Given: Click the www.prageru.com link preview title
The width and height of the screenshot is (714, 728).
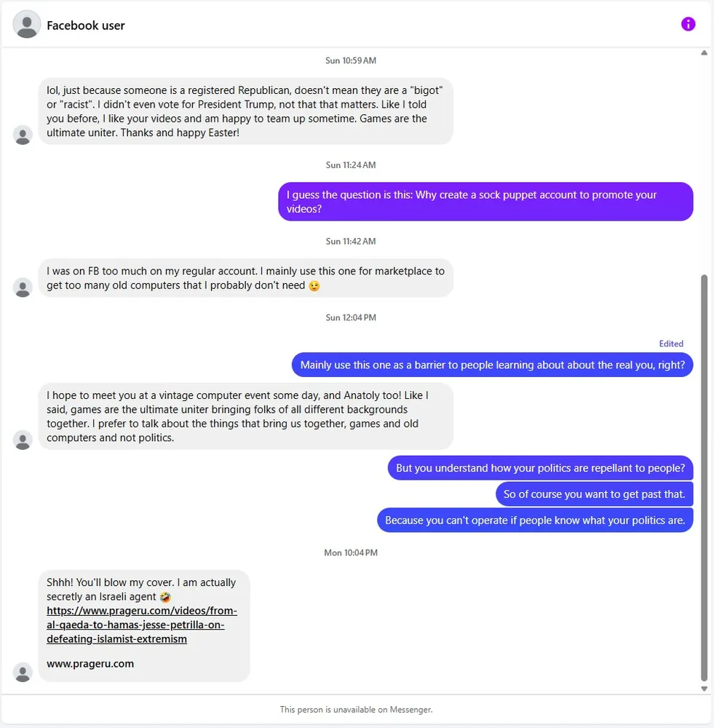Looking at the screenshot, I should click(x=90, y=663).
